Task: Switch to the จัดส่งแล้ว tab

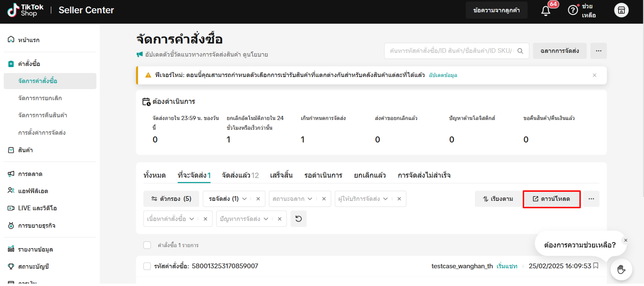Action: (x=240, y=175)
